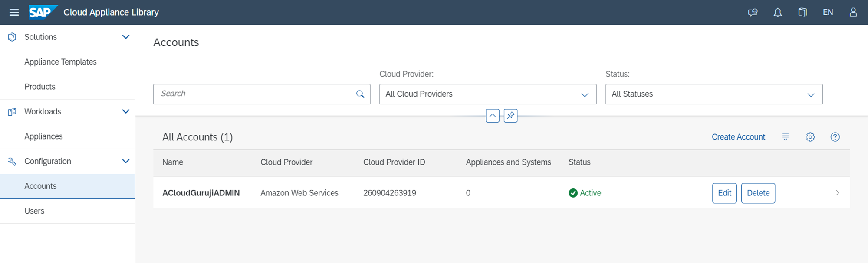
Task: Open the hamburger navigation menu
Action: (x=14, y=12)
